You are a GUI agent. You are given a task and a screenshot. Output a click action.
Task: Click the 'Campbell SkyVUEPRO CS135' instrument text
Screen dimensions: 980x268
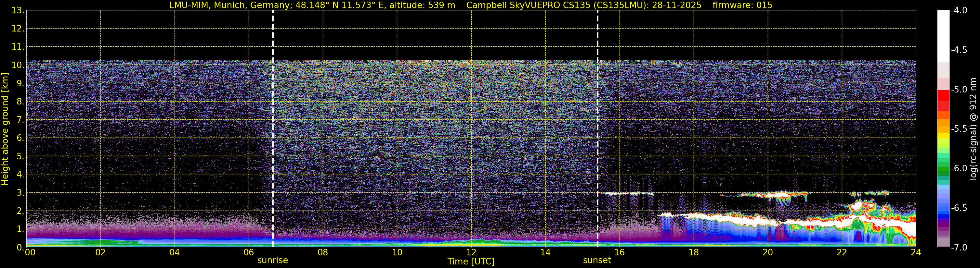(x=528, y=5)
